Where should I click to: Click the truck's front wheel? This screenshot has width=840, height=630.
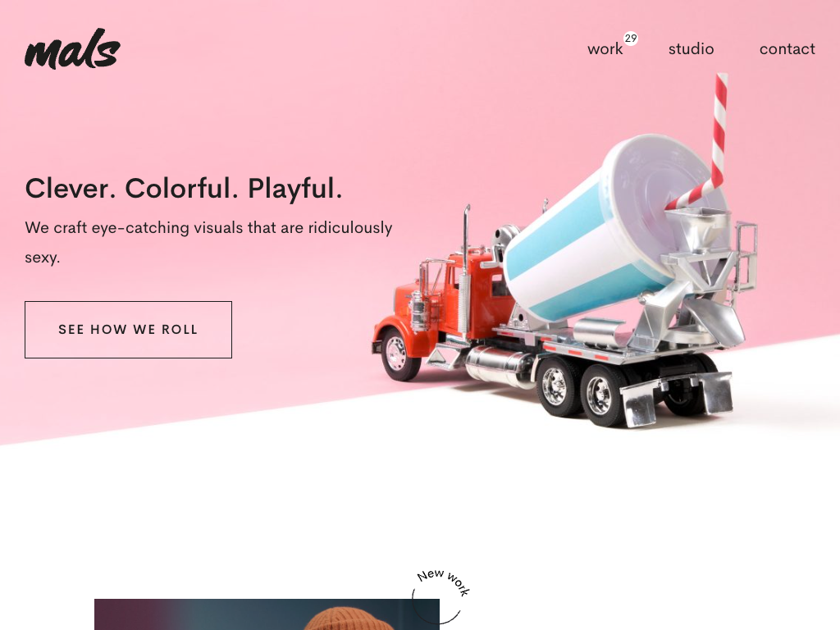[x=398, y=354]
